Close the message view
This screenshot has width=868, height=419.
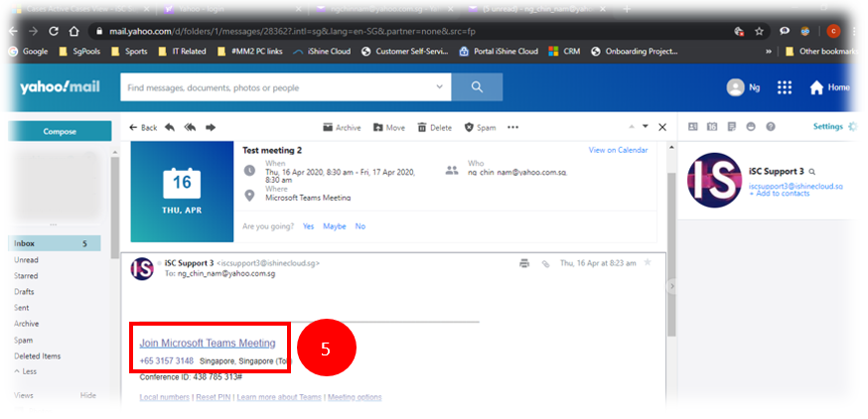point(662,127)
